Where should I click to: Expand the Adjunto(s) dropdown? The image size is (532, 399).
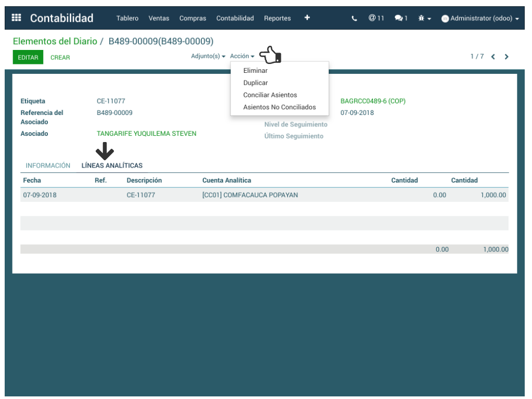(x=208, y=56)
